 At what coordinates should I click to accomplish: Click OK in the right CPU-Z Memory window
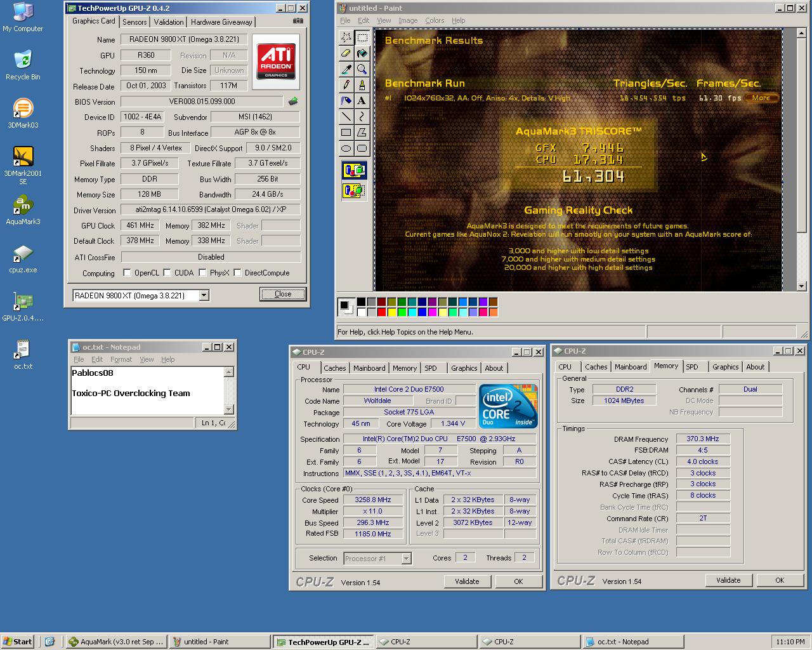point(780,580)
